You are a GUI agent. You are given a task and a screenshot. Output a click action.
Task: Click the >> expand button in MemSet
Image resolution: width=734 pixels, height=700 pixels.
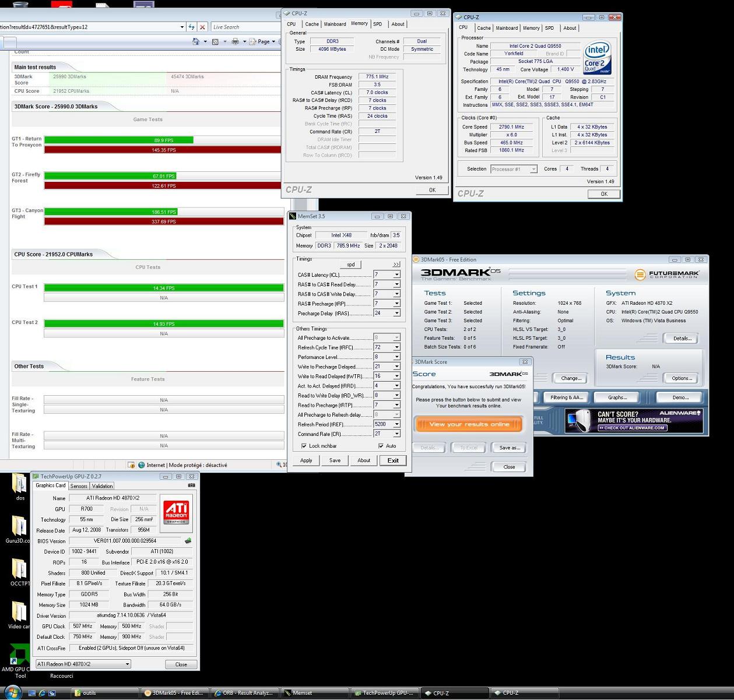(396, 265)
